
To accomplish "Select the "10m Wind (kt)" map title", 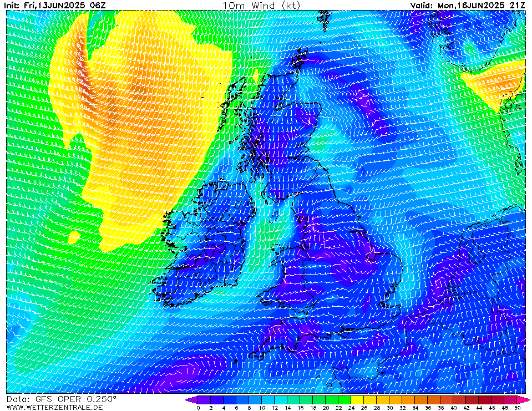I will (x=261, y=6).
